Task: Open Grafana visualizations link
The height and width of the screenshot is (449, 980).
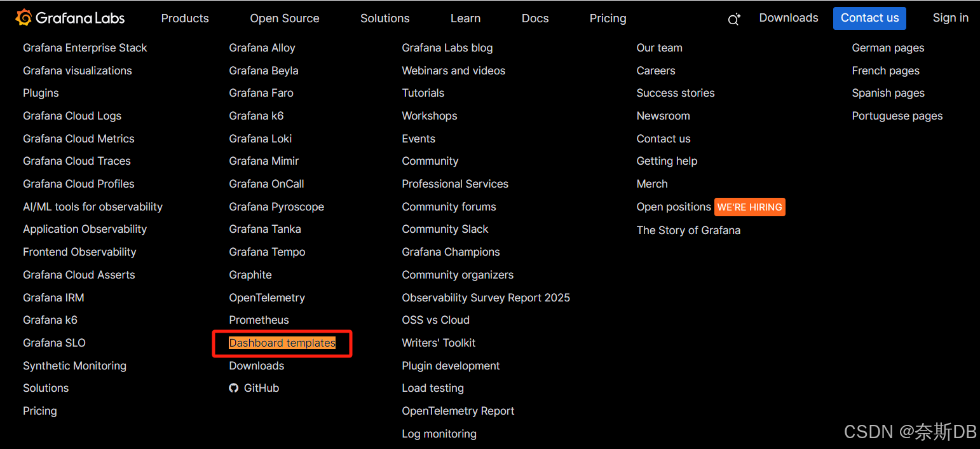Action: [78, 71]
